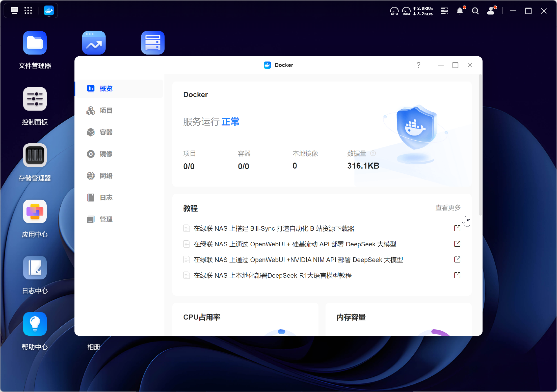Click the 项目 0/0 statistic

pyautogui.click(x=189, y=160)
